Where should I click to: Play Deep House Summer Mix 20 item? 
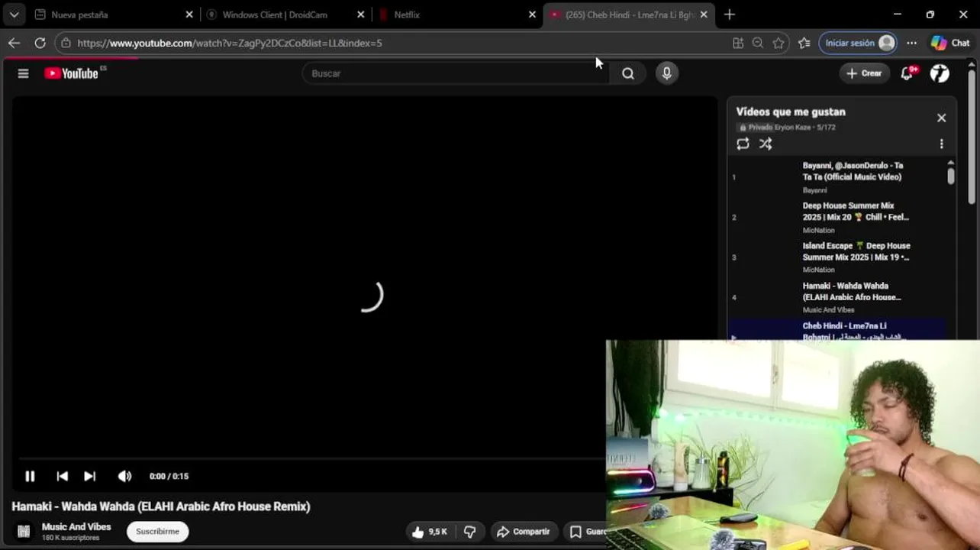pyautogui.click(x=837, y=217)
